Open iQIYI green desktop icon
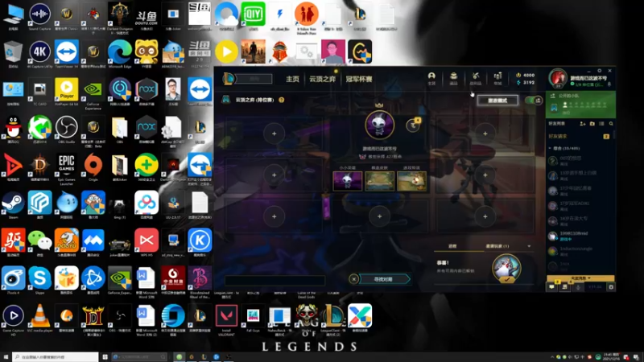Viewport: 644px width, 362px height. tap(253, 15)
